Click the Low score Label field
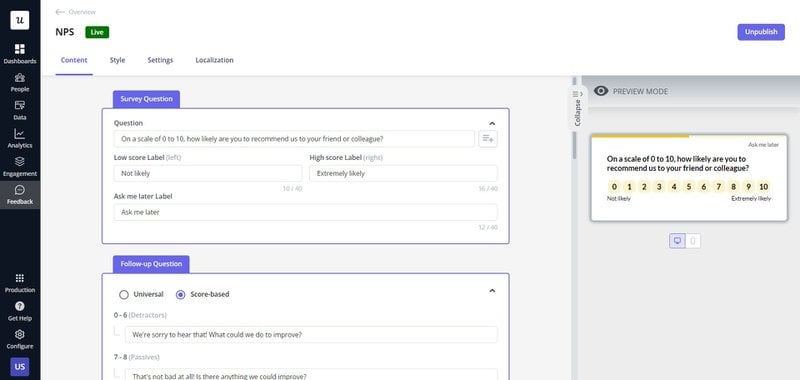The width and height of the screenshot is (800, 380). point(208,173)
